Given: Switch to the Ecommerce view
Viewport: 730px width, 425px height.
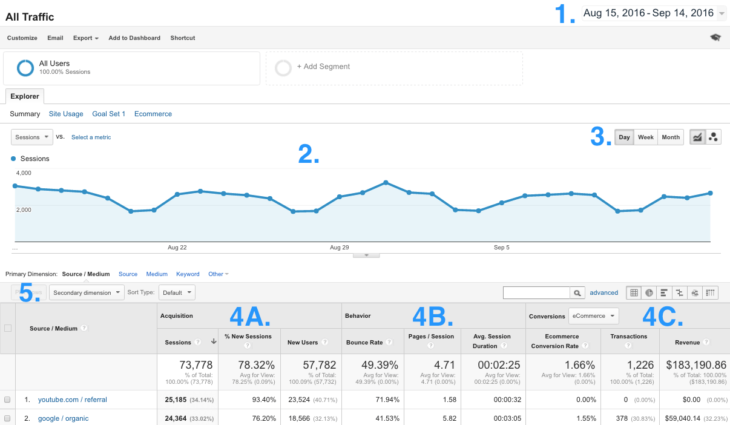Looking at the screenshot, I should 153,114.
